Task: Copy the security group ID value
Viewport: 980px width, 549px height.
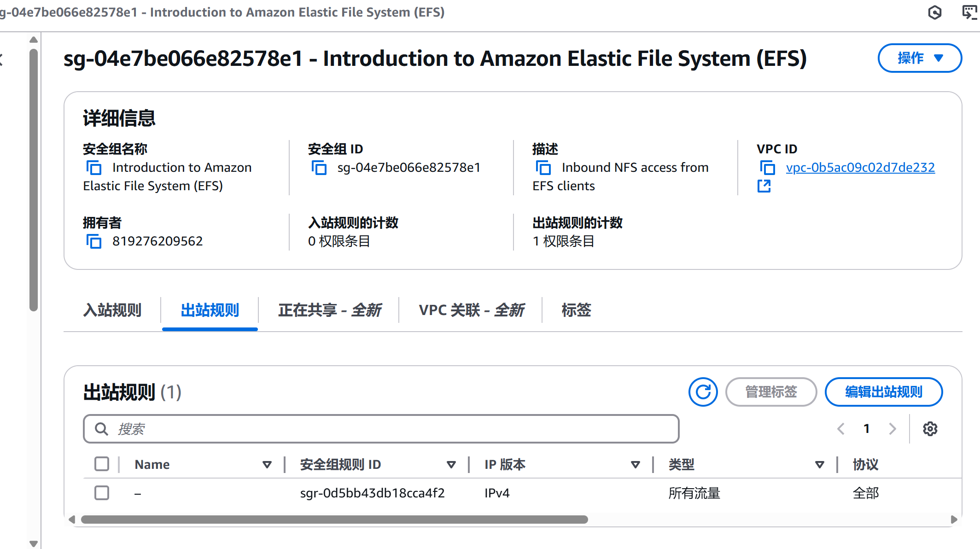Action: pyautogui.click(x=319, y=168)
